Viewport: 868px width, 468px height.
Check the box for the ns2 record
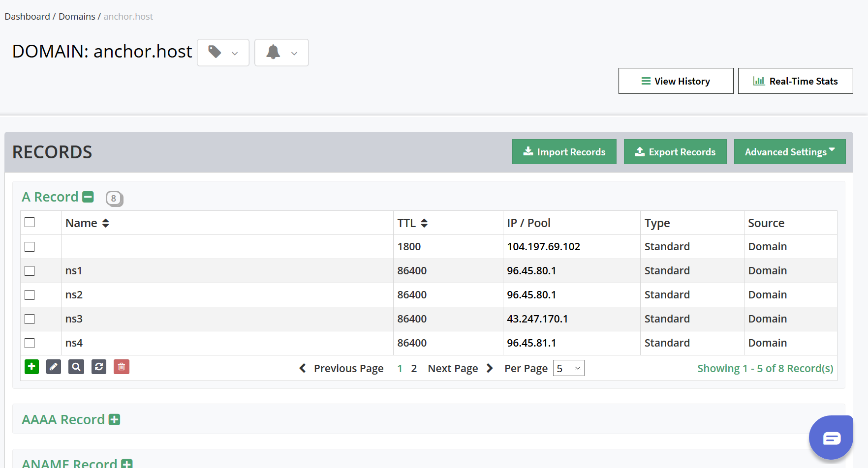[30, 295]
